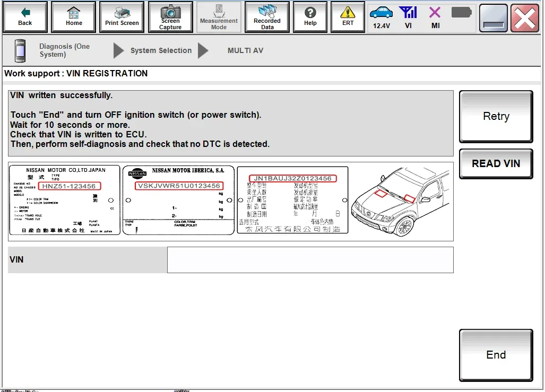The height and width of the screenshot is (392, 545).
Task: Go to System Selection breadcrumb
Action: (x=161, y=50)
